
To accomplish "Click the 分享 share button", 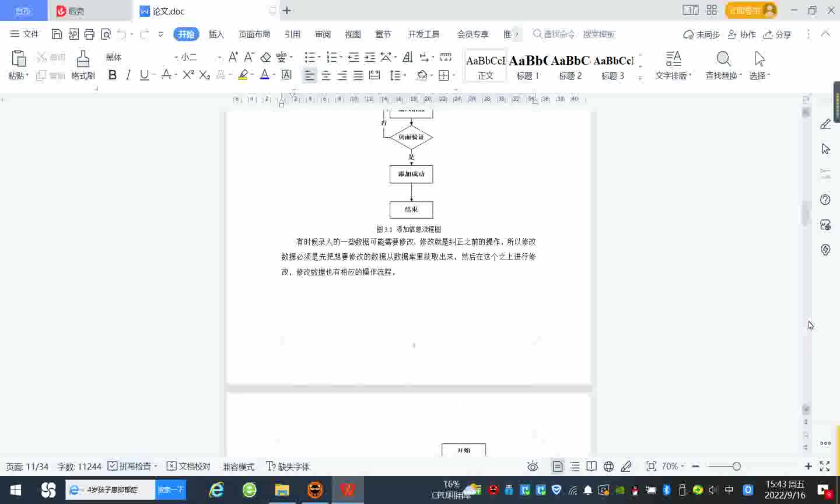I will point(778,34).
